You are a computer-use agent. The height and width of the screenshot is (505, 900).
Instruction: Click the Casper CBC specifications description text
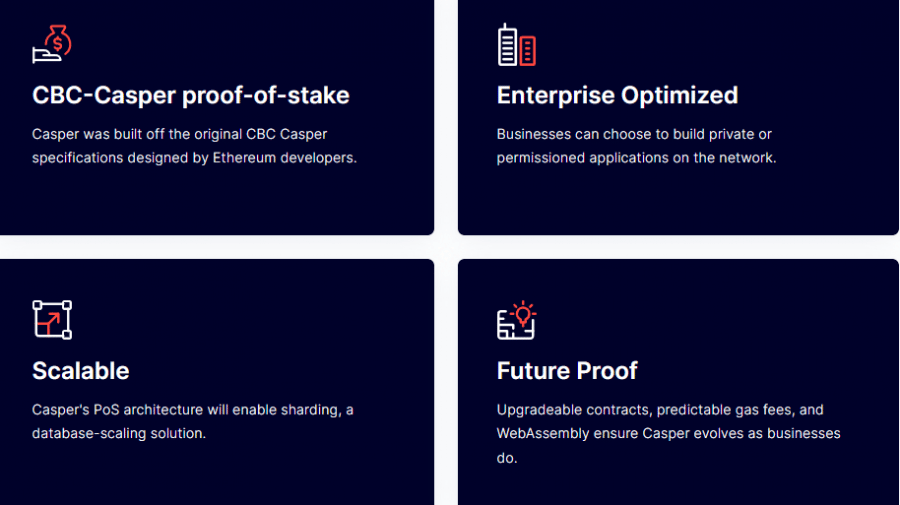(x=194, y=146)
